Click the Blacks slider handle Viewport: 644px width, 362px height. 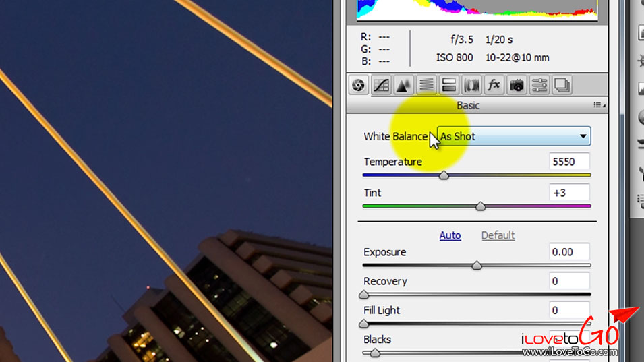[x=374, y=353]
